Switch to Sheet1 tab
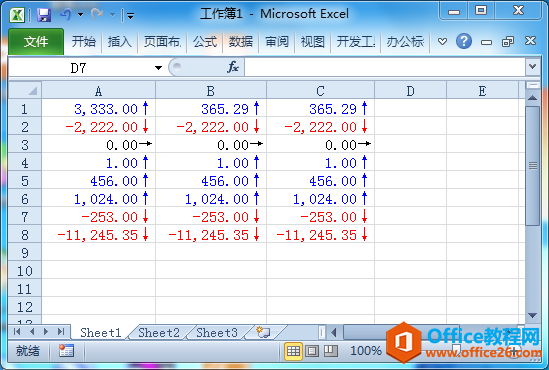The width and height of the screenshot is (549, 370). [x=100, y=333]
